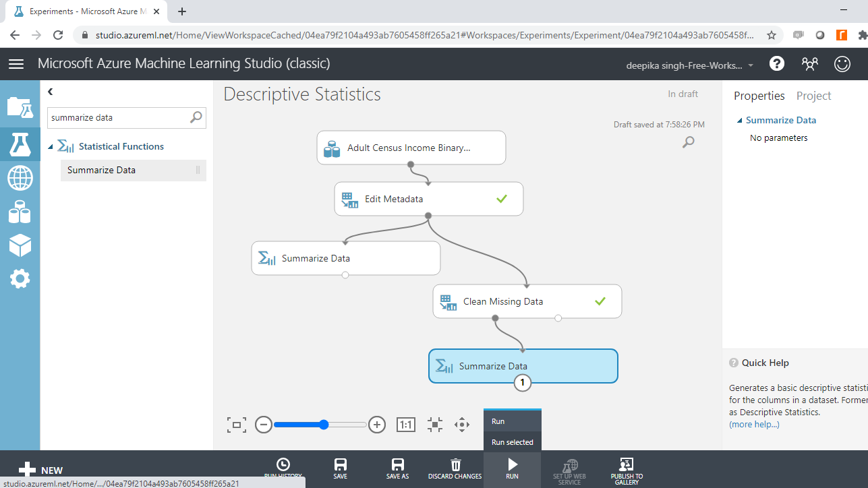
Task: Click the module search magnifier icon
Action: (196, 117)
